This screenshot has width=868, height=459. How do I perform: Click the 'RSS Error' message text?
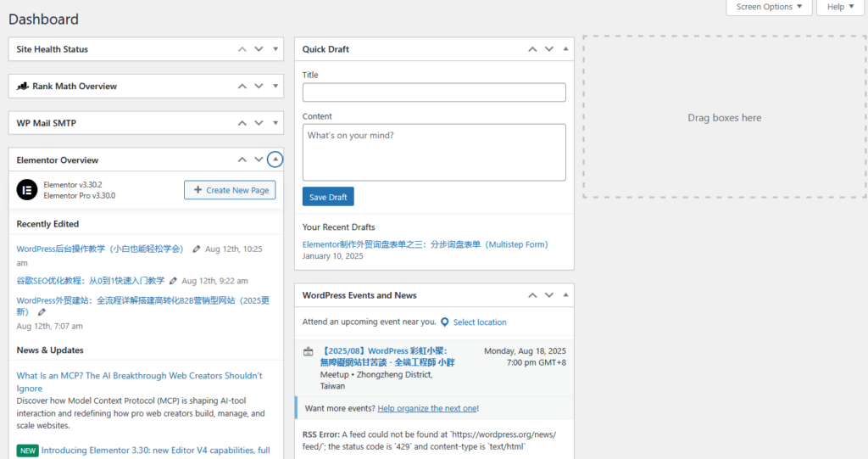429,440
